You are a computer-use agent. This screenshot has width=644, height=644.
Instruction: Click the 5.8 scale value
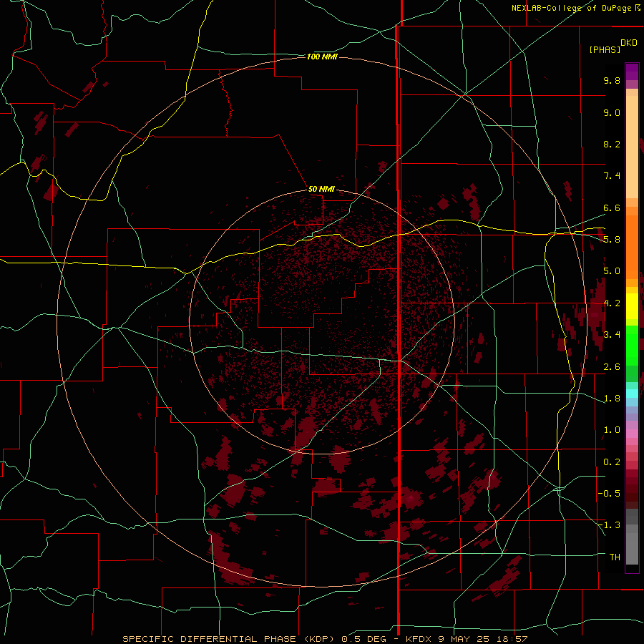click(612, 240)
